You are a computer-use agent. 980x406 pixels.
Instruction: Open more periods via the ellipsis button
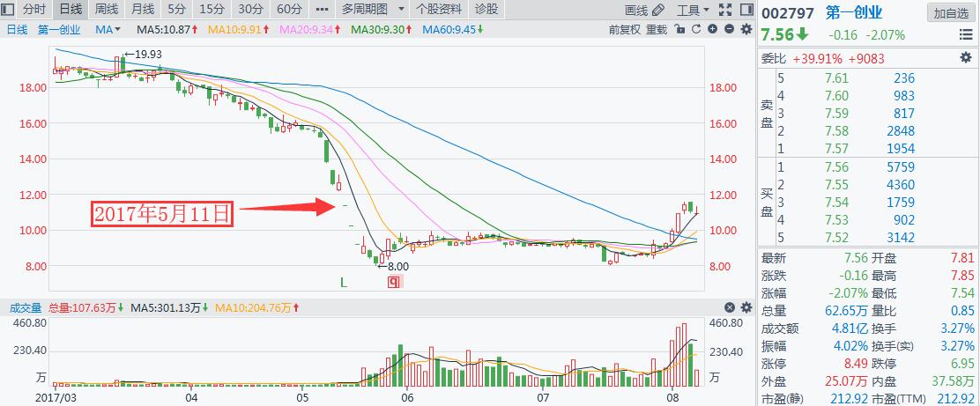pyautogui.click(x=322, y=10)
